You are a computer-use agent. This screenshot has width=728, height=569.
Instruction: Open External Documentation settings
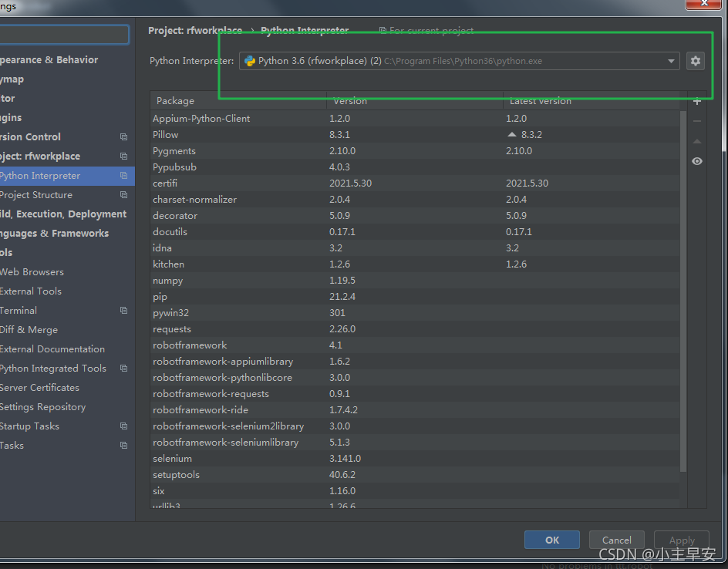tap(52, 349)
